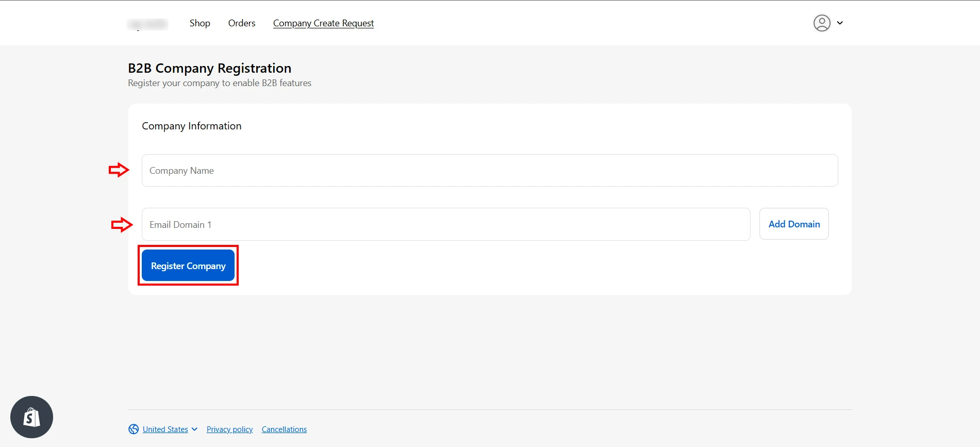Click the store logo at top left
This screenshot has width=980, height=447.
click(147, 24)
